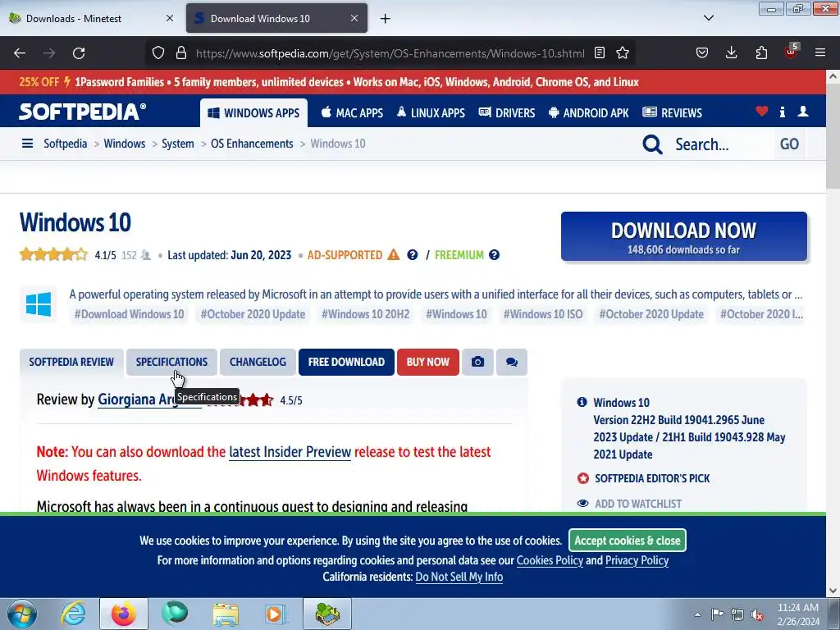Open the Drivers navigation item

pos(507,113)
